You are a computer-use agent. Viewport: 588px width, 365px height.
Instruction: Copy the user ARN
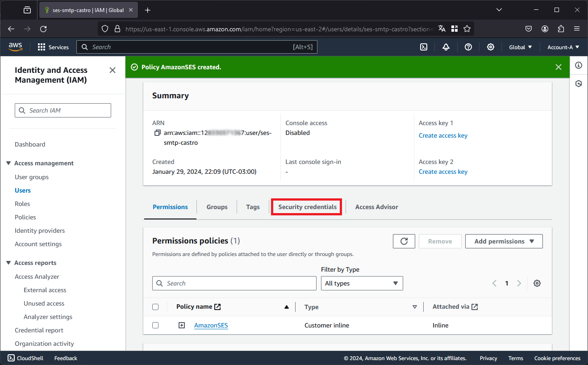coord(157,133)
